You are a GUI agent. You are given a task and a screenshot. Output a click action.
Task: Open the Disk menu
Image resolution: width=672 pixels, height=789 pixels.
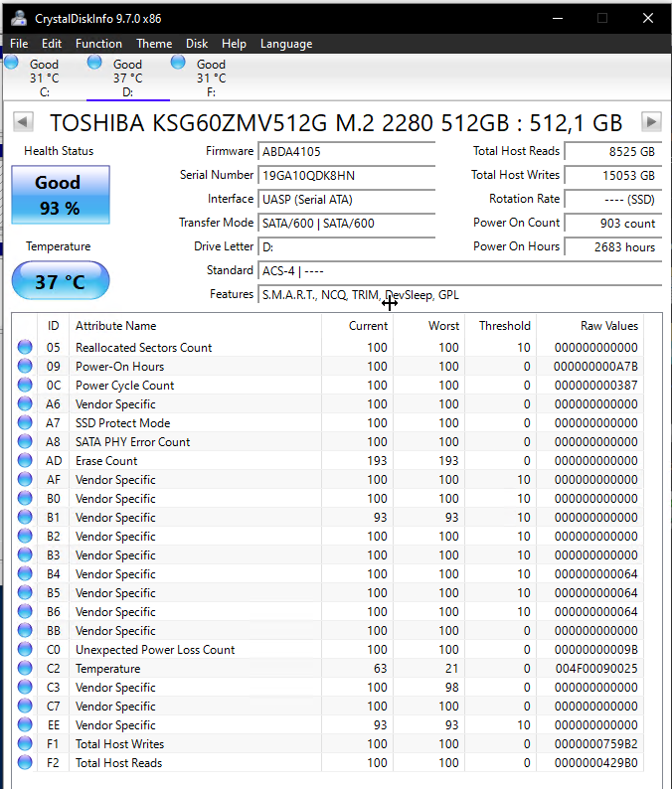coord(197,44)
